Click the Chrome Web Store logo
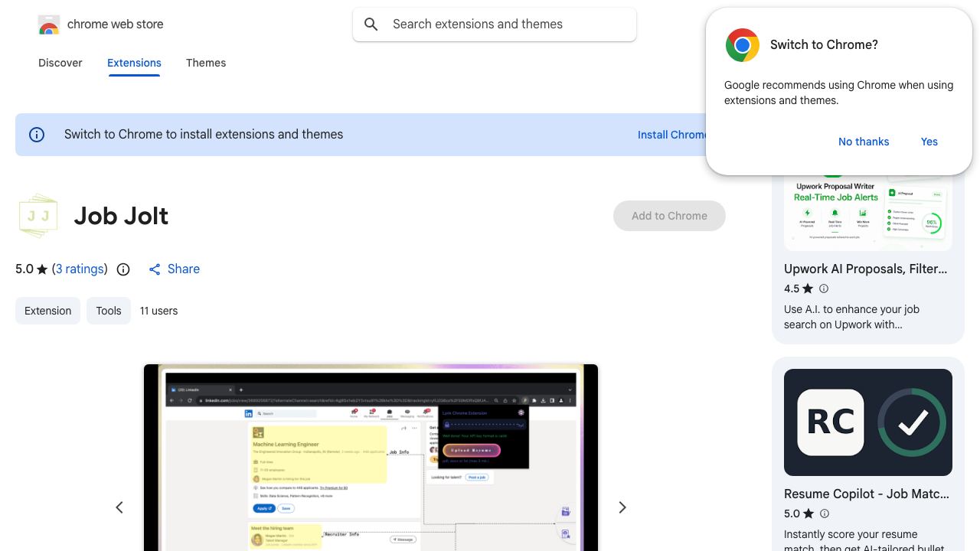Image resolution: width=980 pixels, height=551 pixels. pyautogui.click(x=49, y=24)
